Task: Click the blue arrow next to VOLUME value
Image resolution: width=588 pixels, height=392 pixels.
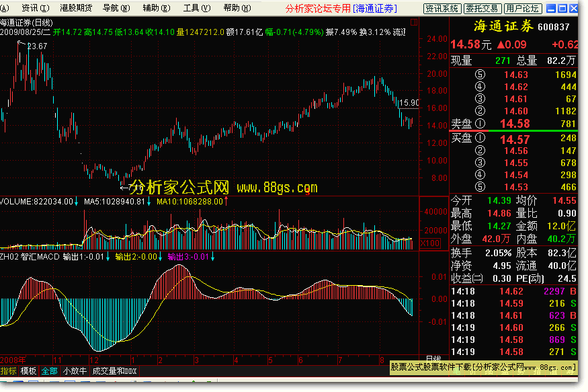Action: [x=76, y=202]
